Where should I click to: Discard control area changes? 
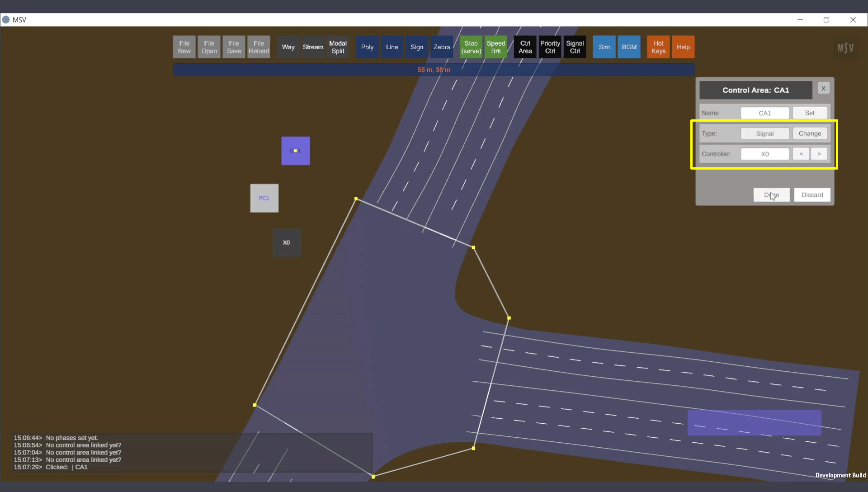(x=812, y=195)
